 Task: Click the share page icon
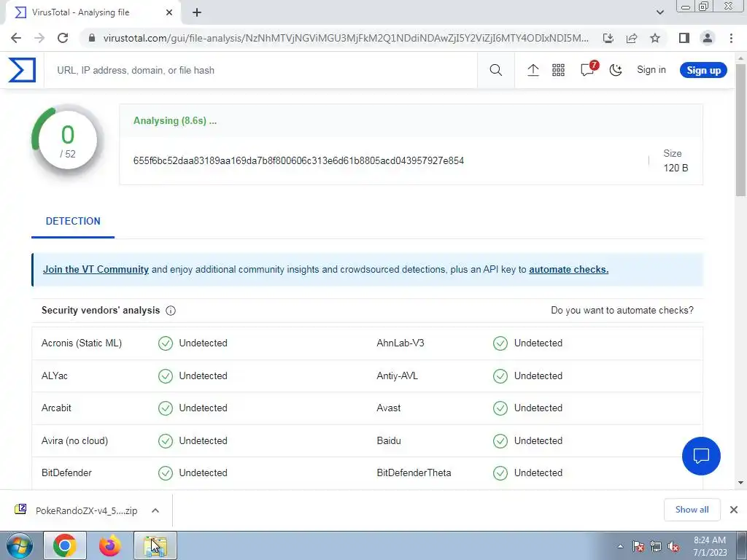click(x=632, y=38)
